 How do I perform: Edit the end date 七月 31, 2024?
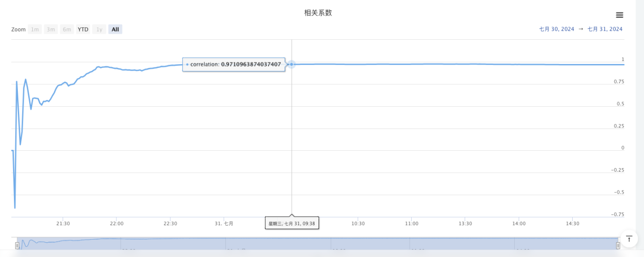[605, 29]
